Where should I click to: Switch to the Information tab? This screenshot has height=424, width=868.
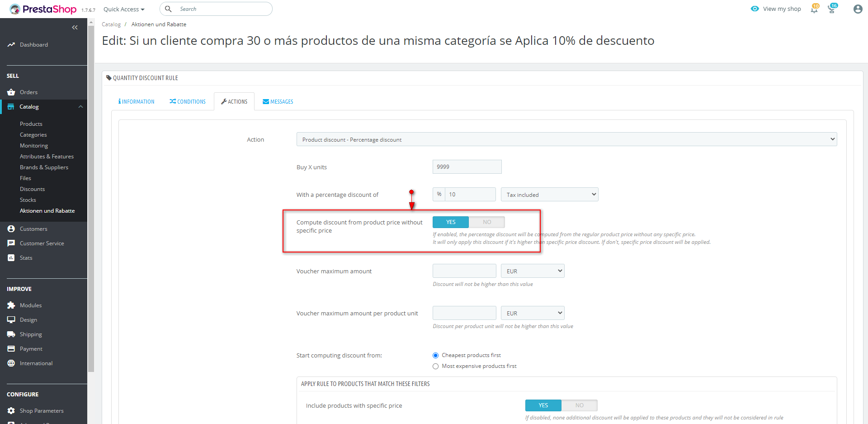click(x=136, y=102)
